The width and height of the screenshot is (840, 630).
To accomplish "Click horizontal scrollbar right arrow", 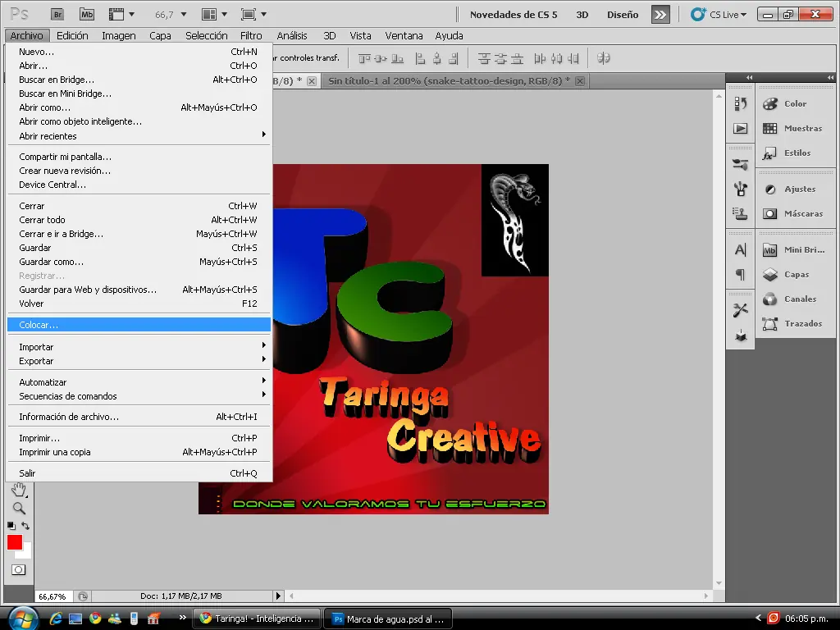I will (706, 596).
